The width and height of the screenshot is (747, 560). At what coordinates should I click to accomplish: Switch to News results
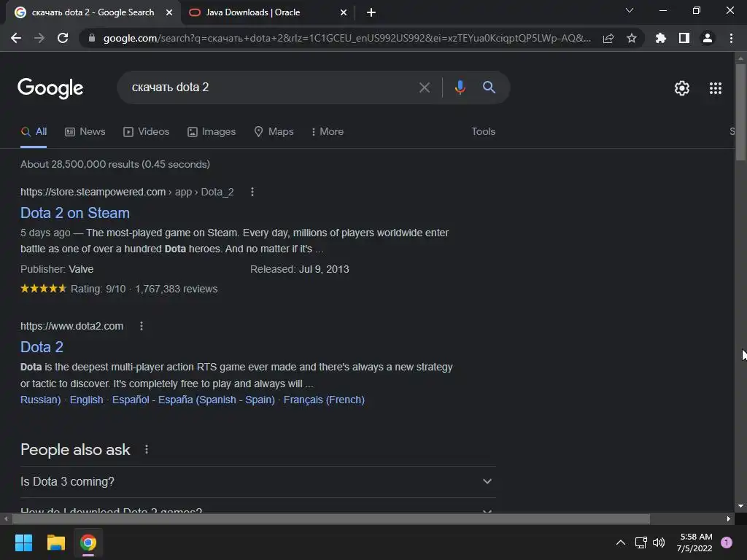tap(85, 132)
